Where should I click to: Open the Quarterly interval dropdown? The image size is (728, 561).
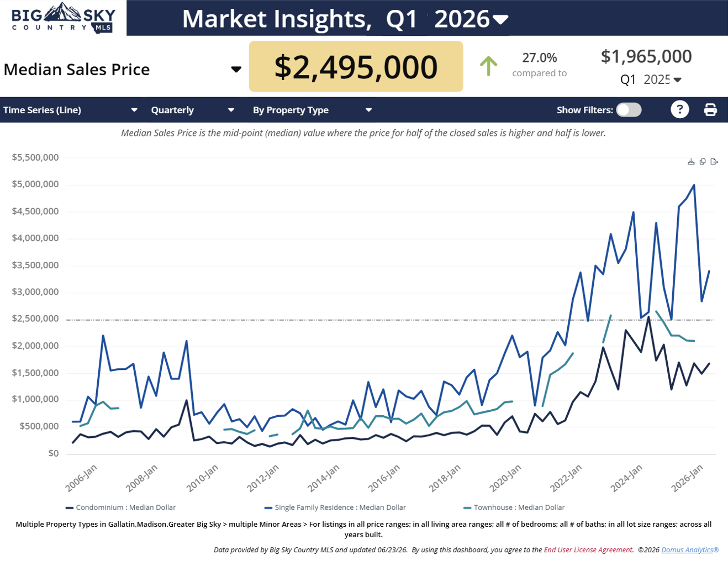coord(193,110)
